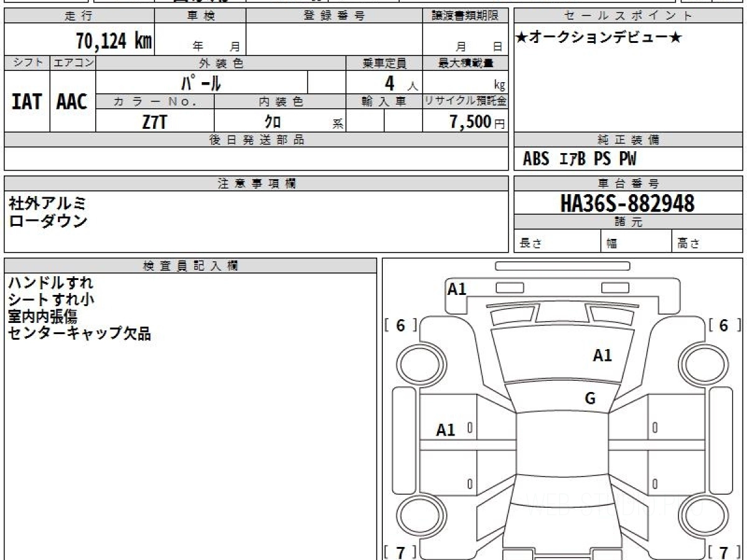Select the color code Z7T
The width and height of the screenshot is (747, 560).
pyautogui.click(x=154, y=122)
